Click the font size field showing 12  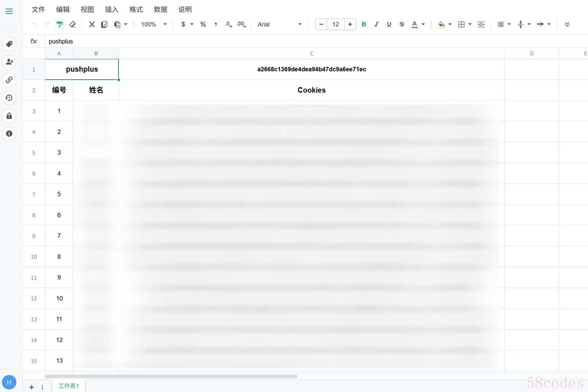[x=336, y=24]
